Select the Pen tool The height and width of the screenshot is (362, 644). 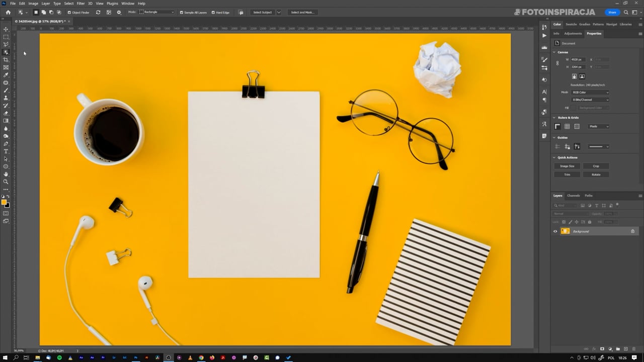coord(6,144)
